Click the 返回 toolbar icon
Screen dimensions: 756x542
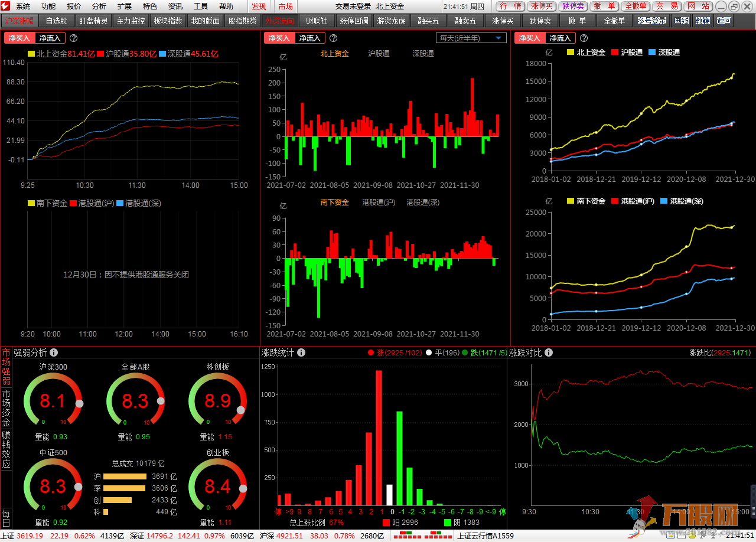(724, 21)
